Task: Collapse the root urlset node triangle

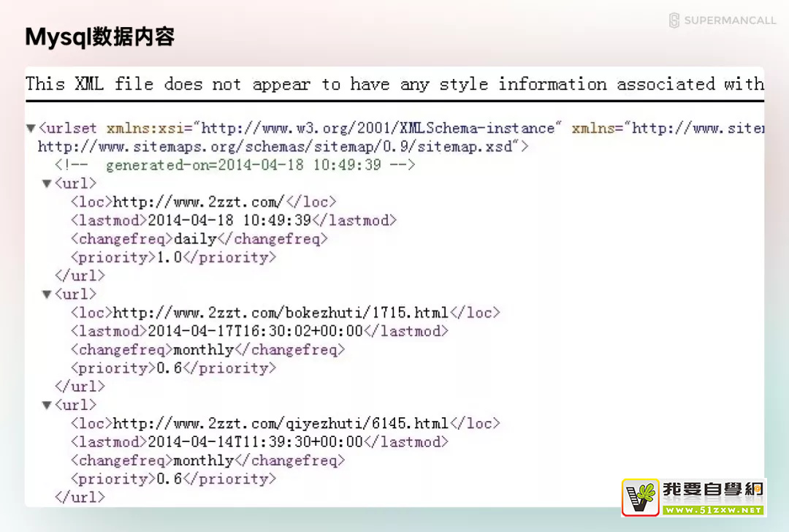Action: pyautogui.click(x=31, y=129)
